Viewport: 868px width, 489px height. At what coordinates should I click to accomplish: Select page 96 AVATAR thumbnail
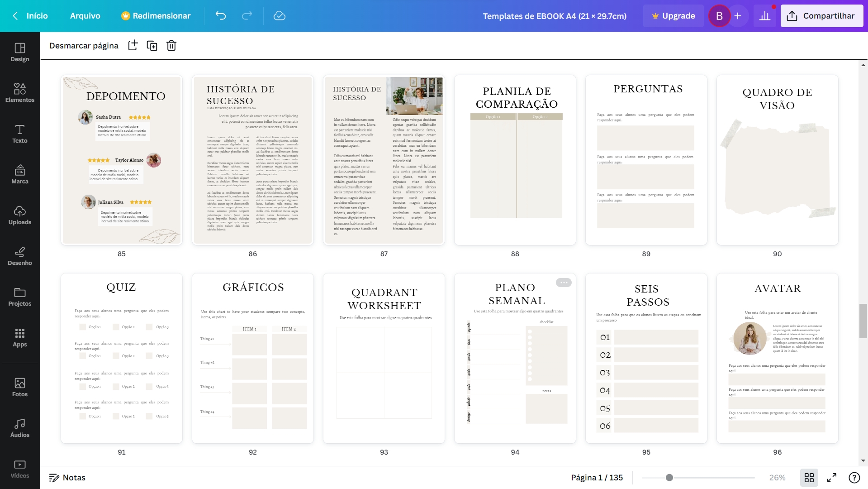tap(778, 359)
